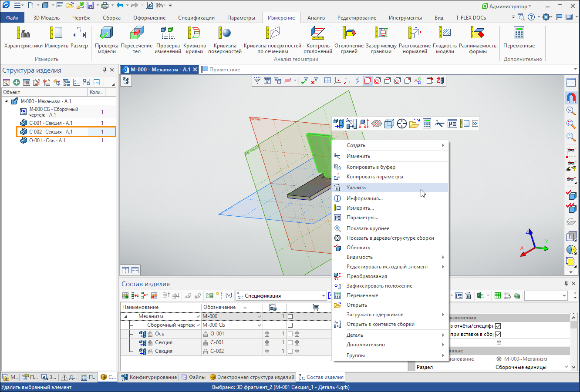Launch Пересечение тел analysis
The width and height of the screenshot is (580, 392).
pyautogui.click(x=137, y=40)
